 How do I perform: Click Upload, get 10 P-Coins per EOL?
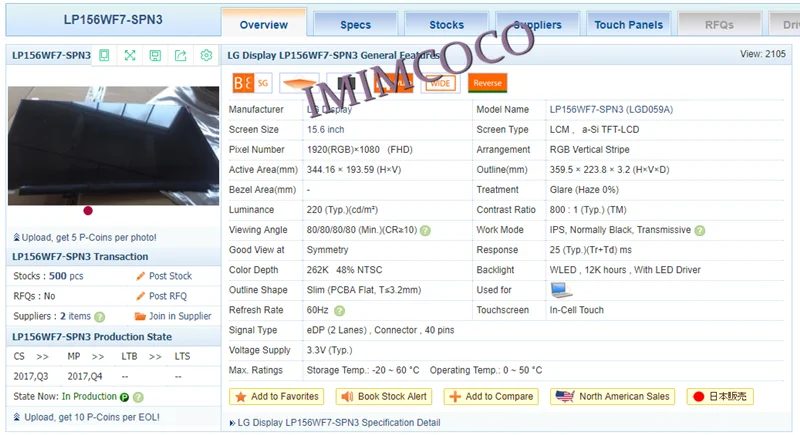point(86,417)
